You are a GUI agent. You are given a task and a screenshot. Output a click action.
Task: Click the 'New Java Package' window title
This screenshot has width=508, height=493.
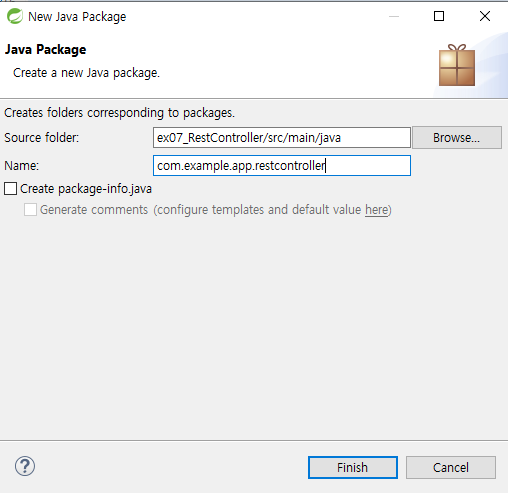(x=77, y=17)
